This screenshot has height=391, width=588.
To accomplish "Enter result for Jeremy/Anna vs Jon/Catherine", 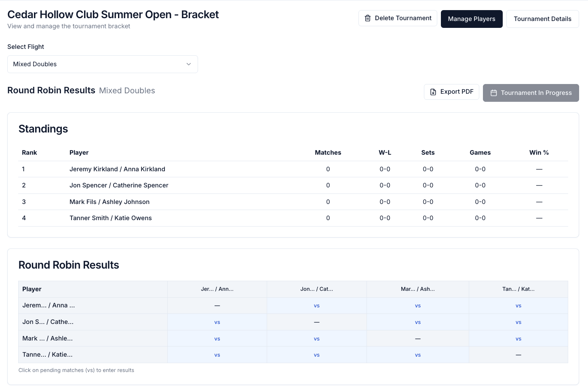I will (317, 306).
